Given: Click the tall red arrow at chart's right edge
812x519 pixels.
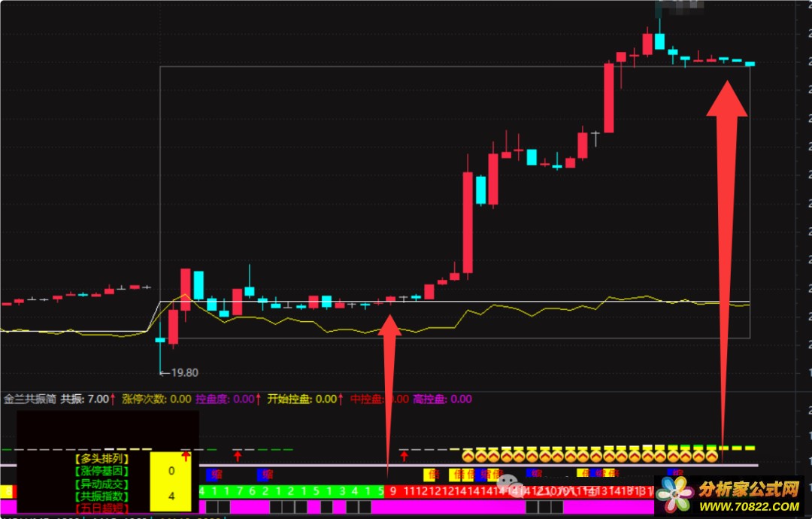Looking at the screenshot, I should [x=727, y=269].
